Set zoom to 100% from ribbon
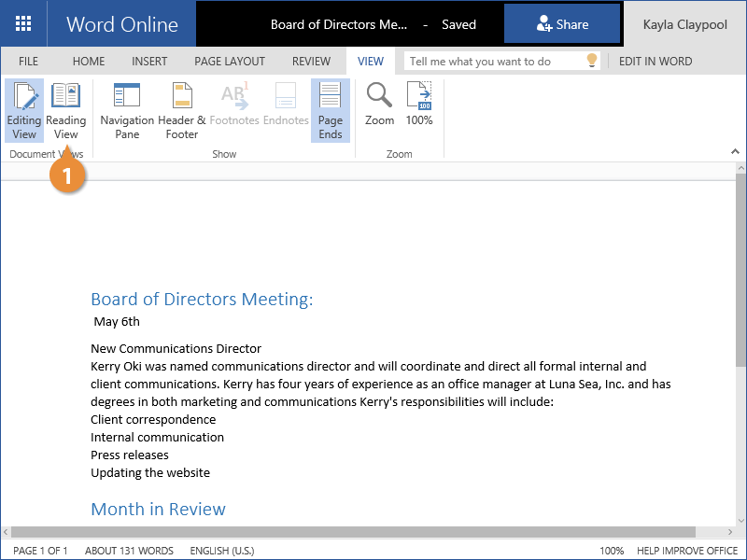 tap(419, 105)
